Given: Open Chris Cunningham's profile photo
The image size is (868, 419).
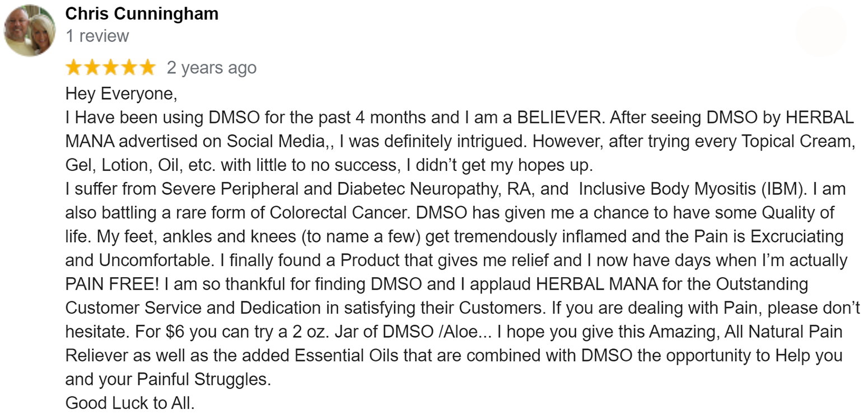Looking at the screenshot, I should [30, 30].
